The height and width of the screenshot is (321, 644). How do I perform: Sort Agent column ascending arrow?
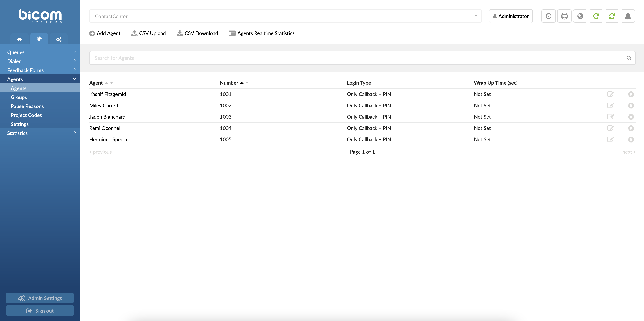tap(106, 83)
